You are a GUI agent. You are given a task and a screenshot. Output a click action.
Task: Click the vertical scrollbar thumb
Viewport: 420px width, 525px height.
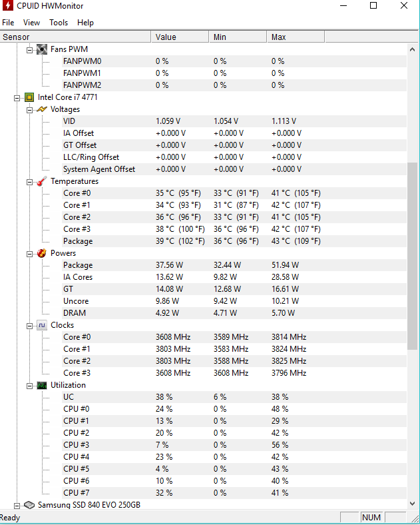412,256
